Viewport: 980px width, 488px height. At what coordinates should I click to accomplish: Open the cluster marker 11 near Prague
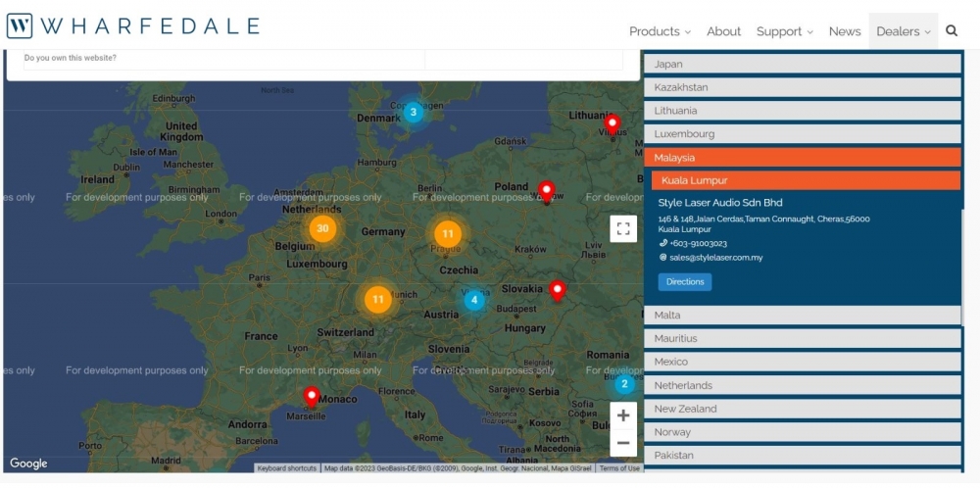448,234
